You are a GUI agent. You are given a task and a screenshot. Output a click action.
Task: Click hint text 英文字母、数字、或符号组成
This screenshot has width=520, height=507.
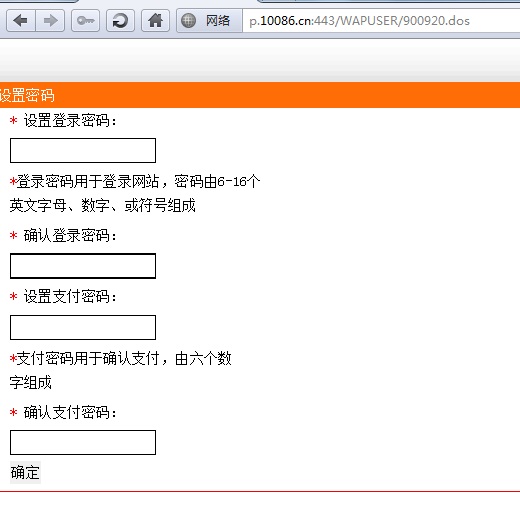(102, 205)
